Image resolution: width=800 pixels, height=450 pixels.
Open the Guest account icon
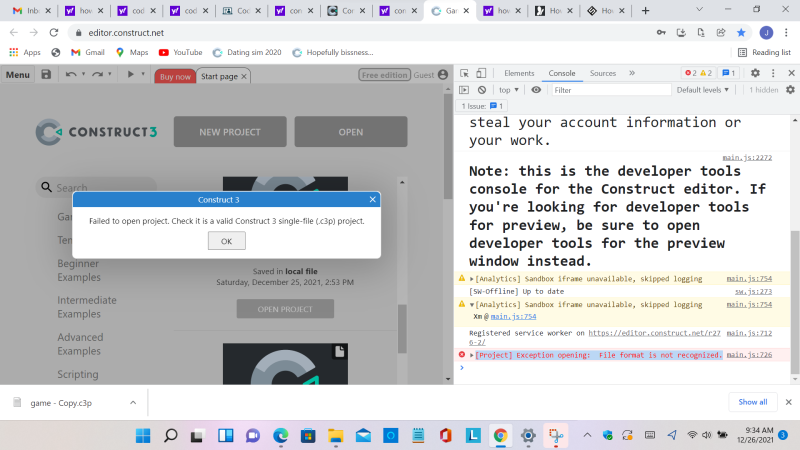pos(443,74)
